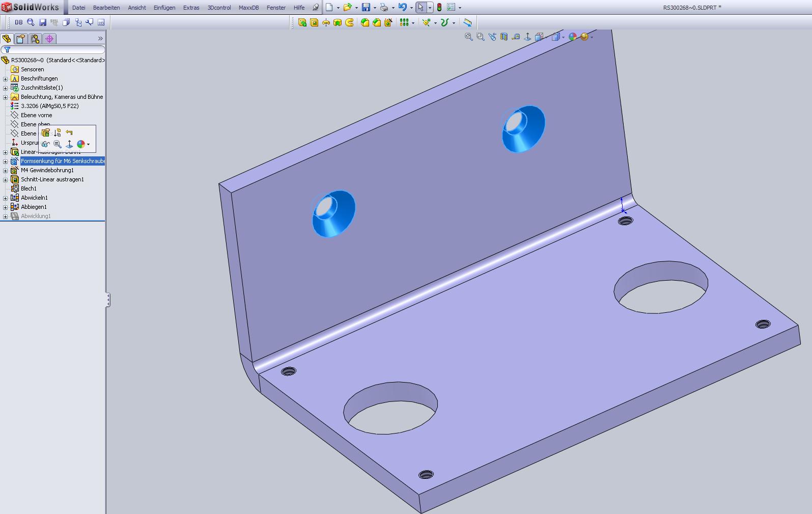Expand the Beleuchtung, Kameras und Bühne node
812x514 pixels.
6,97
